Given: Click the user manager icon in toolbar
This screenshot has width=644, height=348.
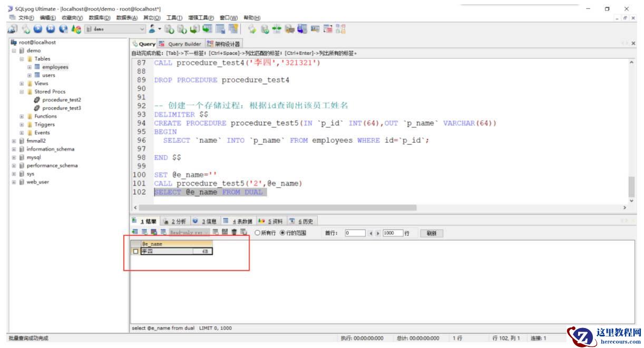Looking at the screenshot, I should [x=152, y=29].
